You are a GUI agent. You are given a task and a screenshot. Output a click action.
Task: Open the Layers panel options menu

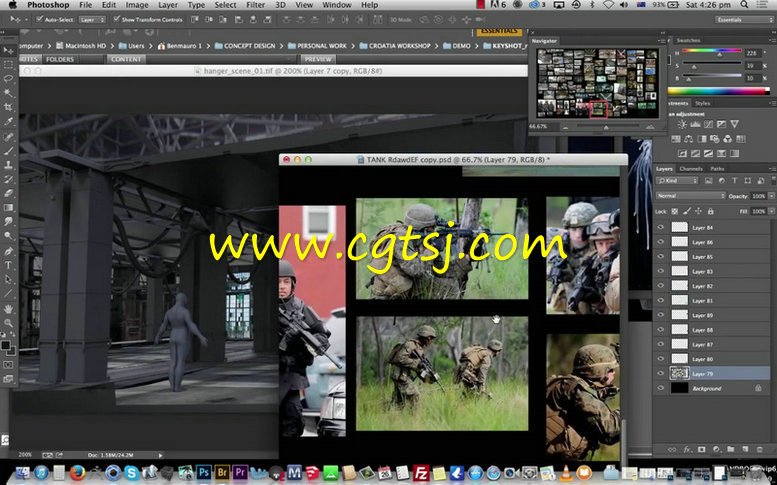(772, 169)
